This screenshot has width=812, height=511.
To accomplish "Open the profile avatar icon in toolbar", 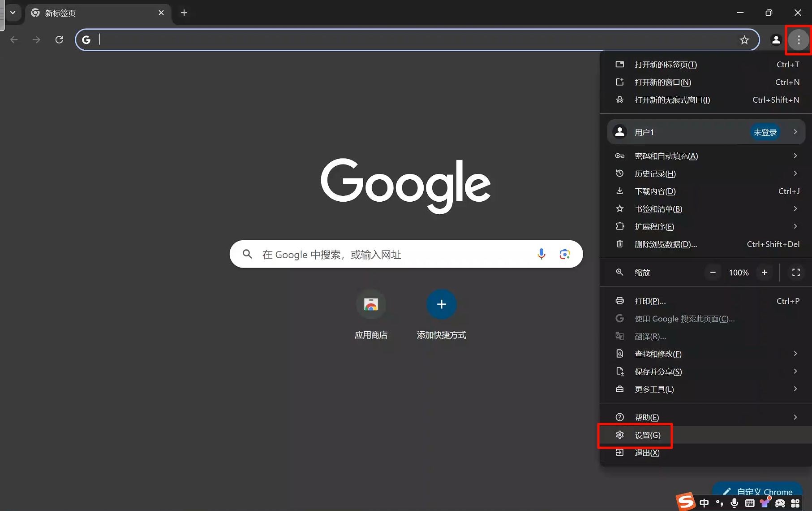I will click(x=776, y=40).
